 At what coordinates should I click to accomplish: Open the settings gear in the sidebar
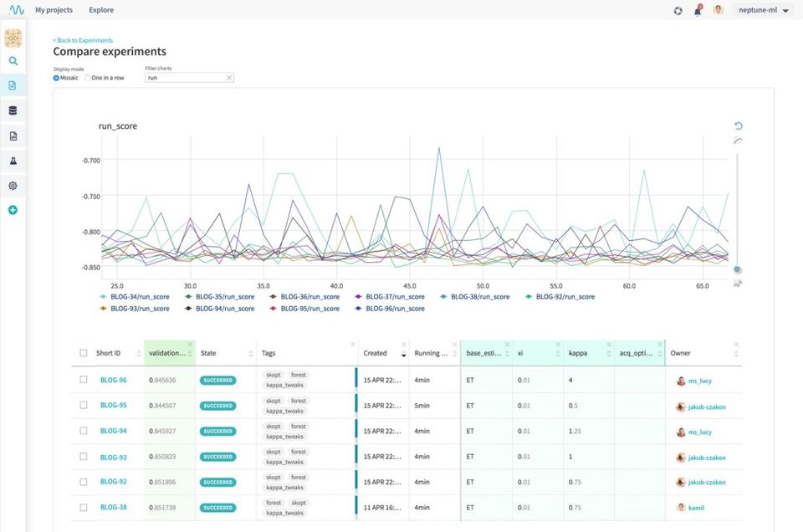[13, 186]
